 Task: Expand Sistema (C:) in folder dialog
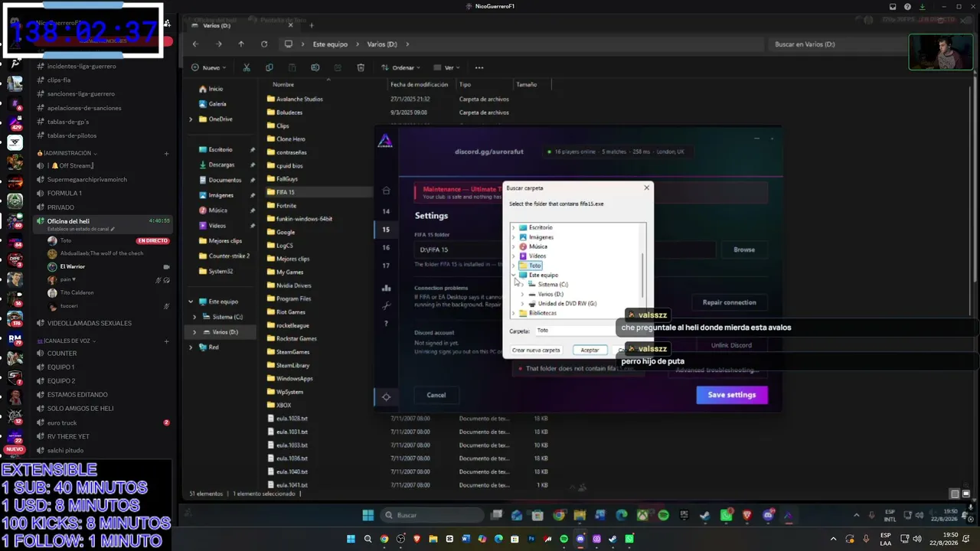(x=522, y=285)
